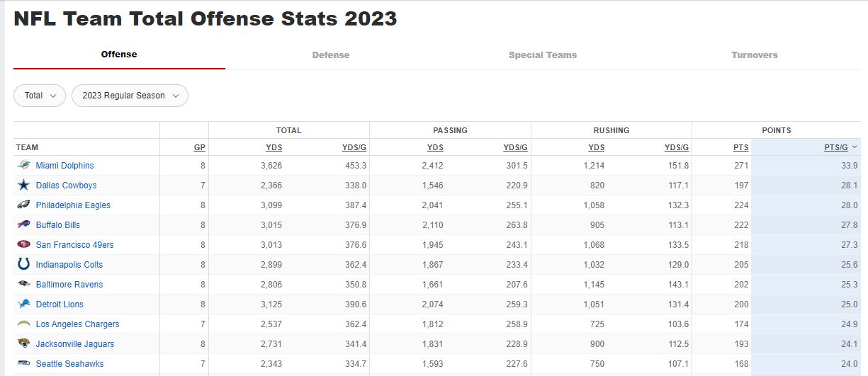The width and height of the screenshot is (868, 376).
Task: Click the Jacksonville Jaguars logo icon
Action: pos(23,344)
